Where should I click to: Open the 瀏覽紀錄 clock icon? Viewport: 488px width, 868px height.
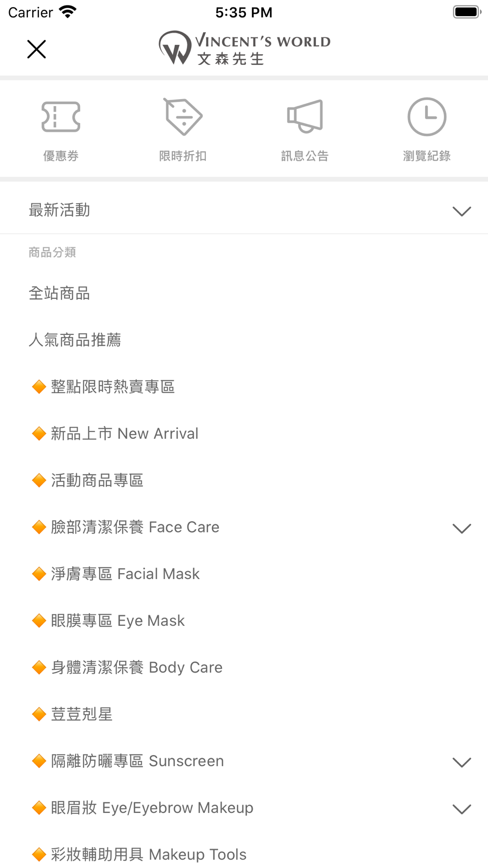point(427,129)
